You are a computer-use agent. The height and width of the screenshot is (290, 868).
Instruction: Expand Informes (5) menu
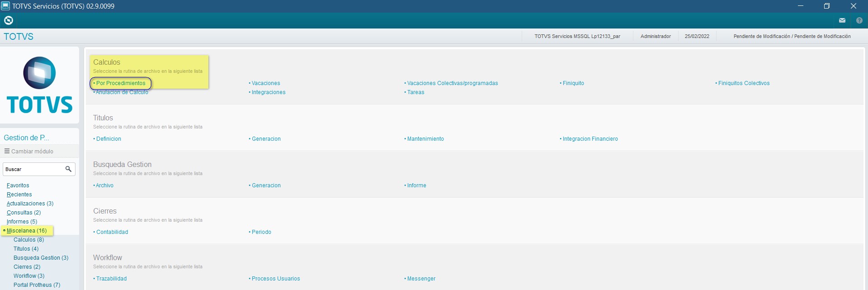(x=22, y=222)
